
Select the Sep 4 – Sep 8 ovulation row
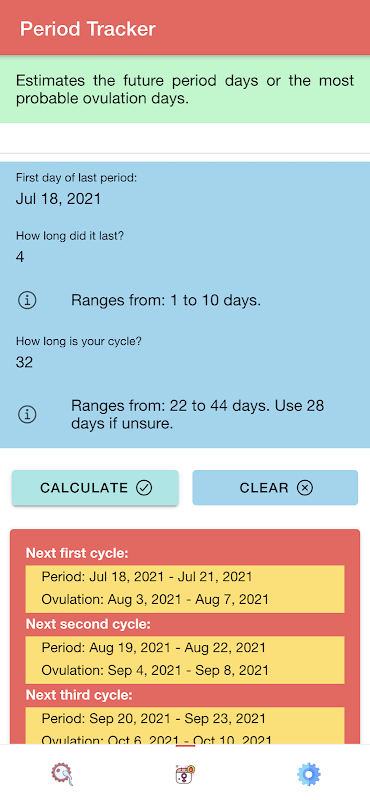tap(185, 670)
